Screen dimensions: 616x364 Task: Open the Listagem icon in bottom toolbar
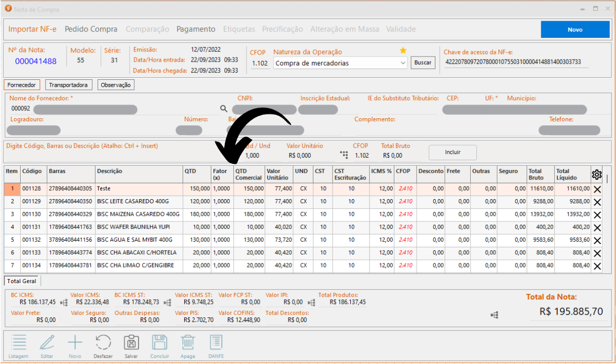pos(19,342)
